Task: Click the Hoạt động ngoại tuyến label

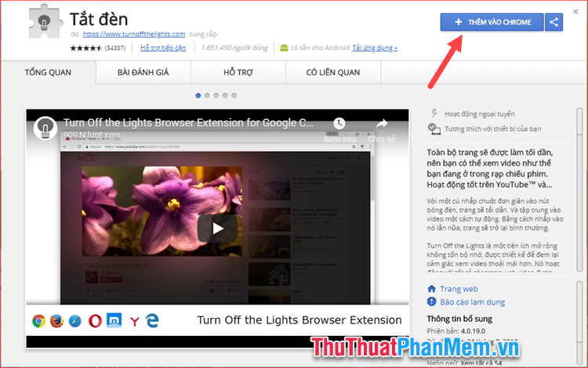Action: point(480,114)
